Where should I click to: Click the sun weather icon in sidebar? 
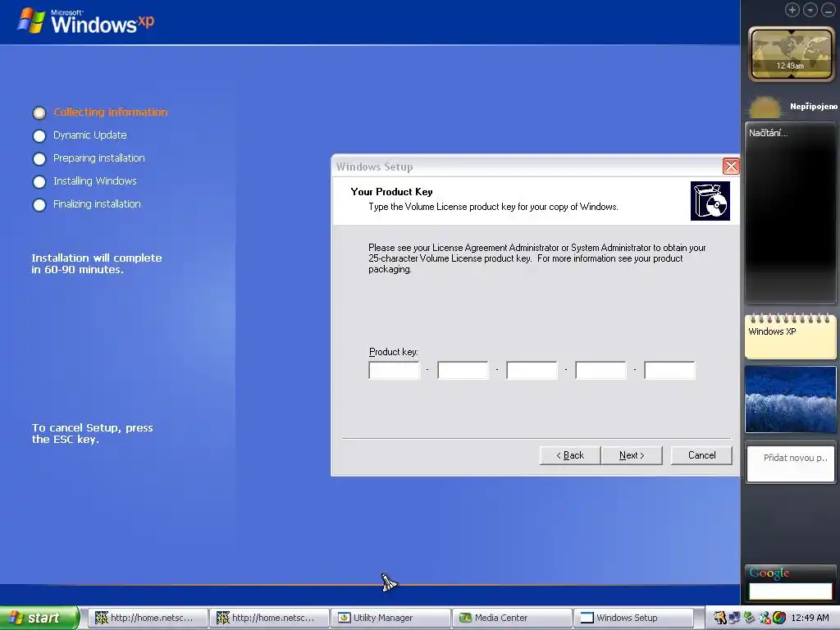pyautogui.click(x=765, y=107)
